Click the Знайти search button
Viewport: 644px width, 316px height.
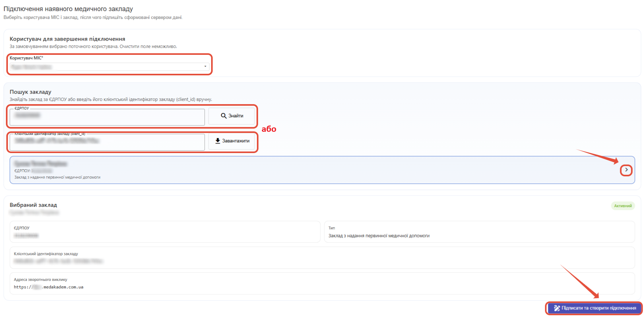pos(232,116)
